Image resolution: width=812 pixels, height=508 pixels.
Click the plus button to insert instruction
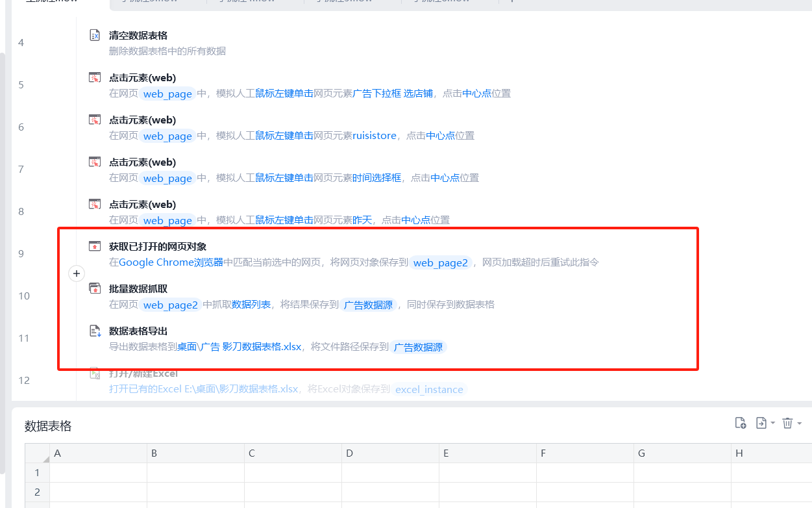click(x=77, y=273)
